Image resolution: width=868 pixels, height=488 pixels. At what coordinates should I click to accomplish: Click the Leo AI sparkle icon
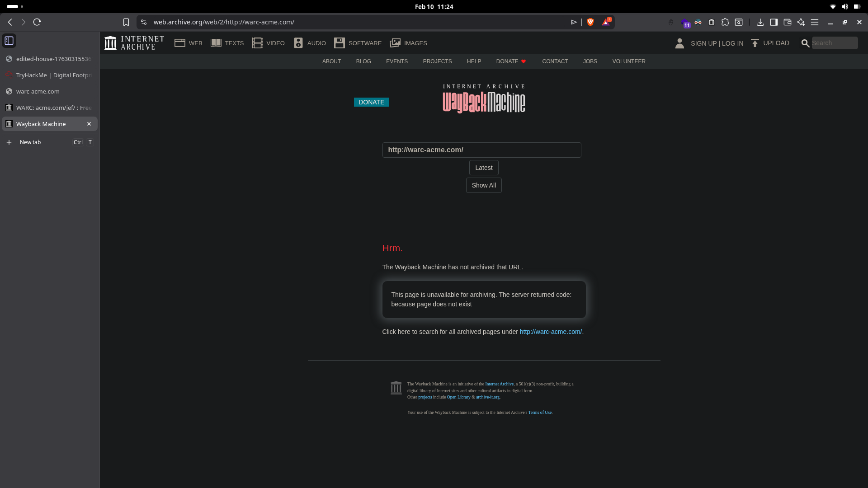pos(801,22)
